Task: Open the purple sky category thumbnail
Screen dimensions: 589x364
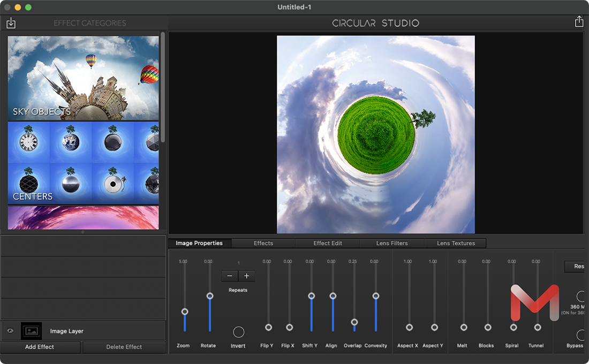Action: tap(83, 217)
